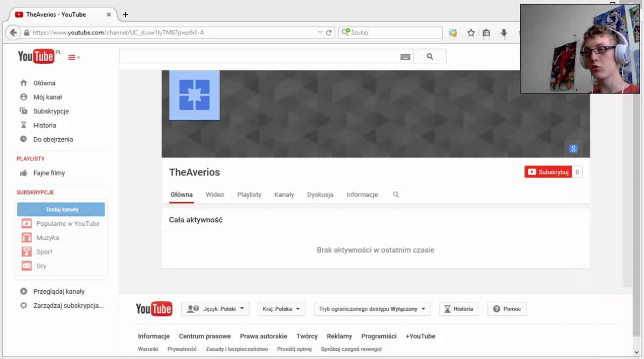Open the Google+ link on banner
This screenshot has height=359, width=644.
pos(573,149)
